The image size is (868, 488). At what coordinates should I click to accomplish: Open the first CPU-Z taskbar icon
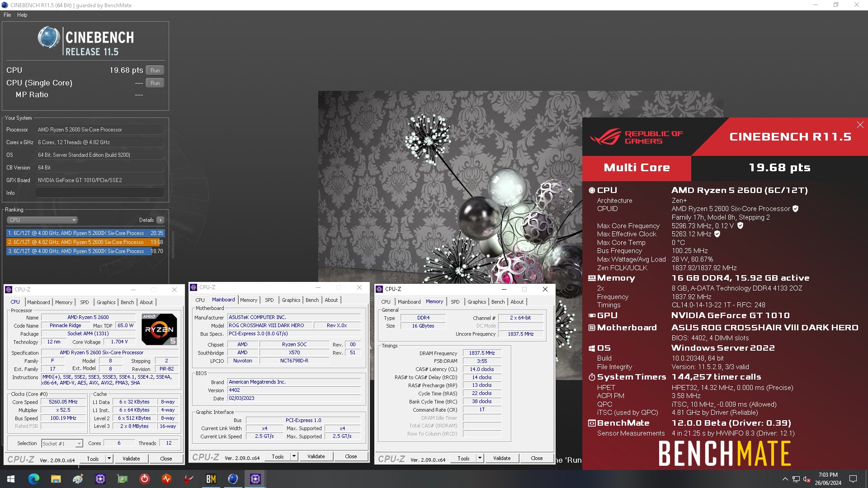[x=100, y=479]
